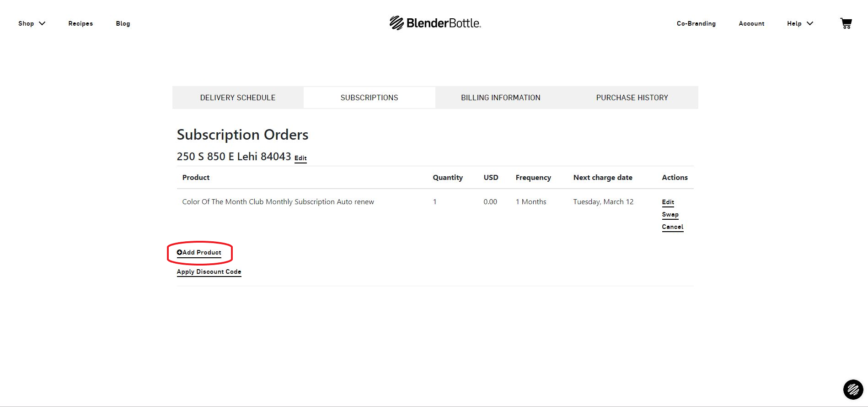Open the Co-Branding page
This screenshot has width=868, height=407.
(696, 23)
